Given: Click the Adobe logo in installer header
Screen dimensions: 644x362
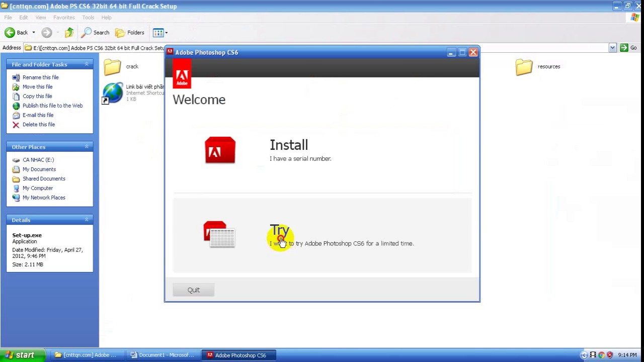Looking at the screenshot, I should [x=182, y=74].
